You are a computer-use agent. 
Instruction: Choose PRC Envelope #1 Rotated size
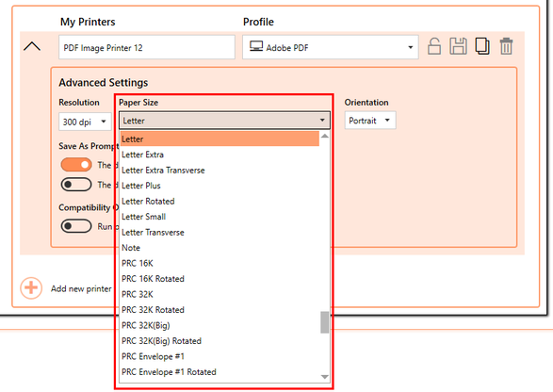coord(220,372)
